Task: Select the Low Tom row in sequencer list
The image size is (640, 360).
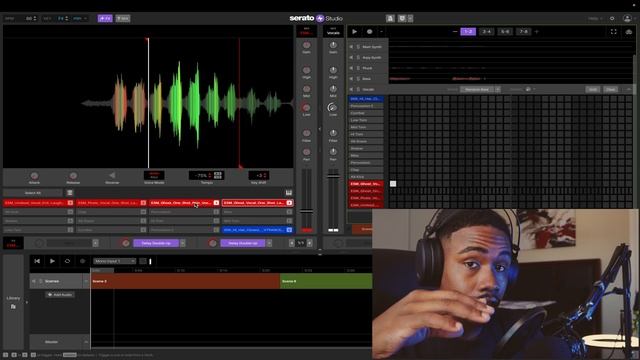Action: [x=366, y=120]
